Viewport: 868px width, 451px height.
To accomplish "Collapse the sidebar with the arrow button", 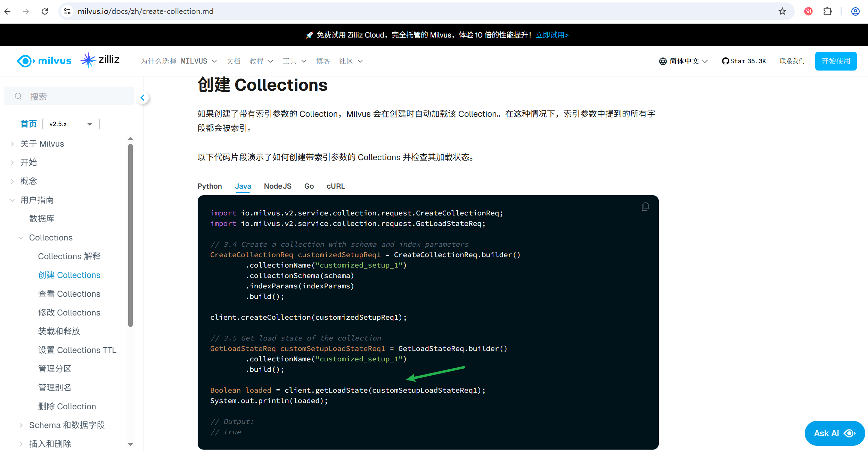I will point(142,98).
